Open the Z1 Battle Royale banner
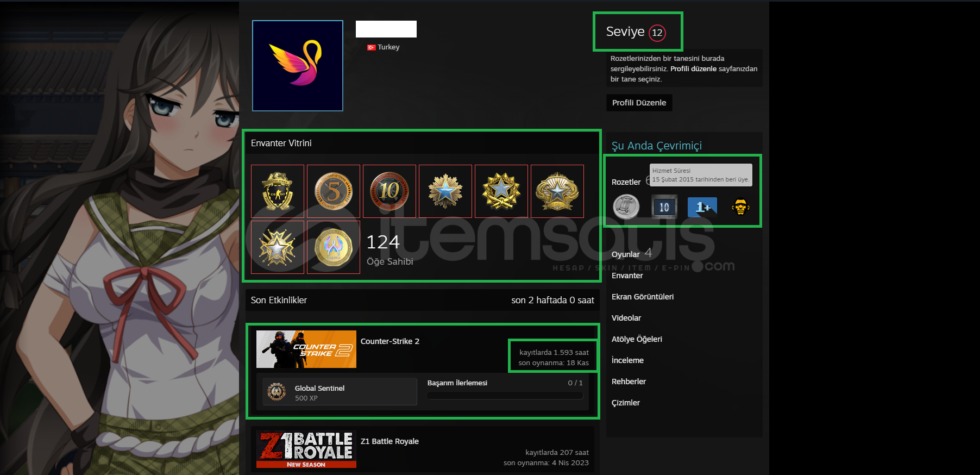 point(306,449)
